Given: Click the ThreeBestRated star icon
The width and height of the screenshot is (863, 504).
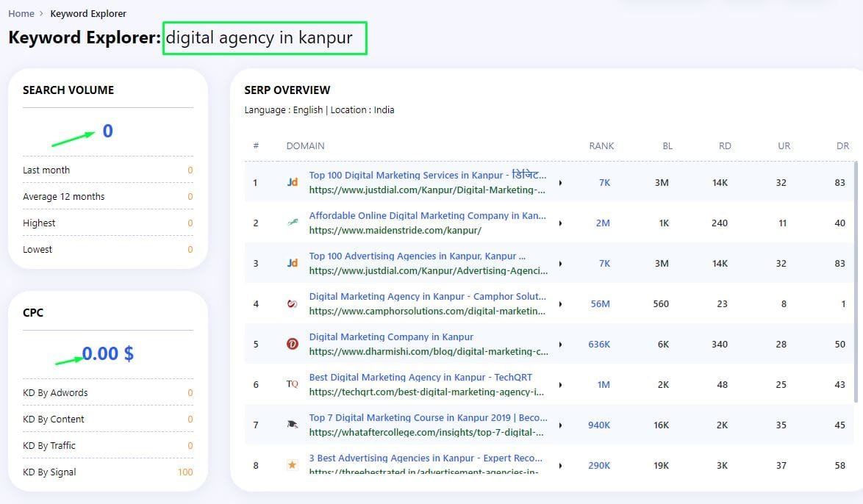Looking at the screenshot, I should pyautogui.click(x=293, y=465).
